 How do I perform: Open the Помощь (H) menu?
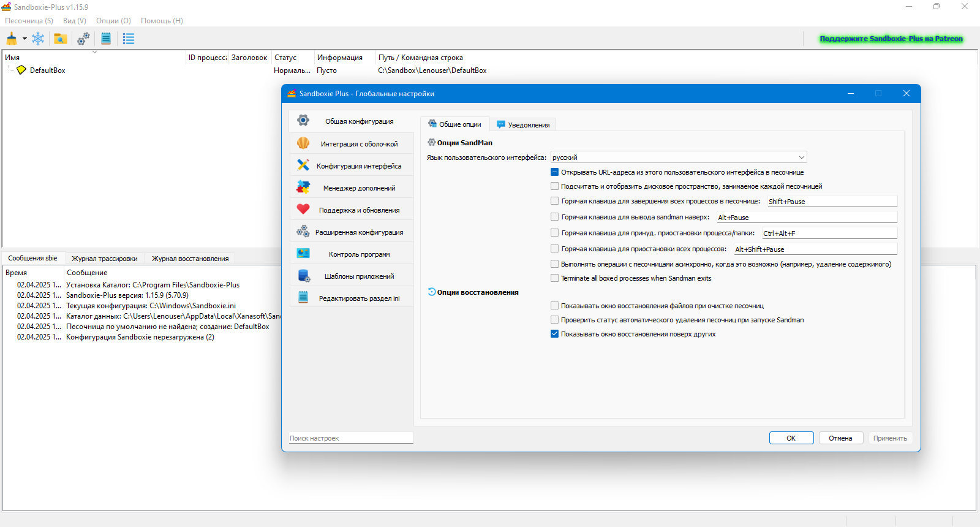[x=162, y=21]
